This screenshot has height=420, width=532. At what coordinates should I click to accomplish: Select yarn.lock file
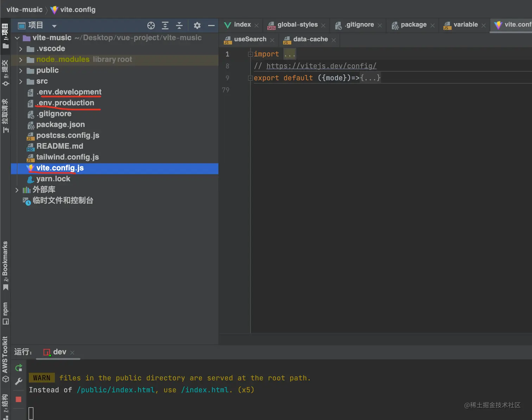53,179
